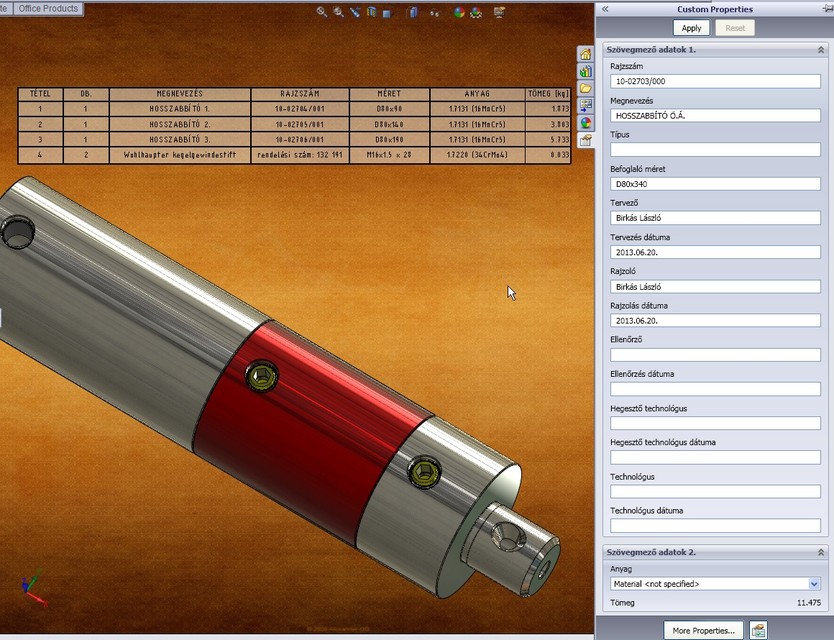
Task: Toggle the Section View cube icon
Action: pos(412,12)
